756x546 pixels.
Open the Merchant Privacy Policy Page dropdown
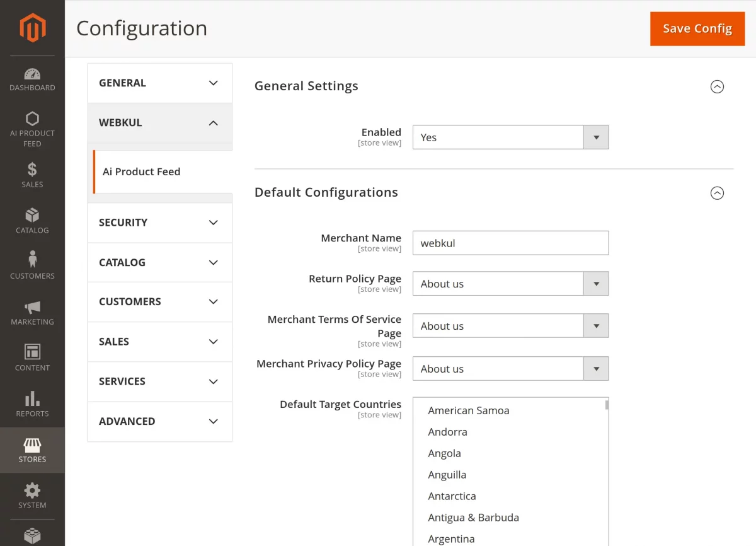click(595, 368)
